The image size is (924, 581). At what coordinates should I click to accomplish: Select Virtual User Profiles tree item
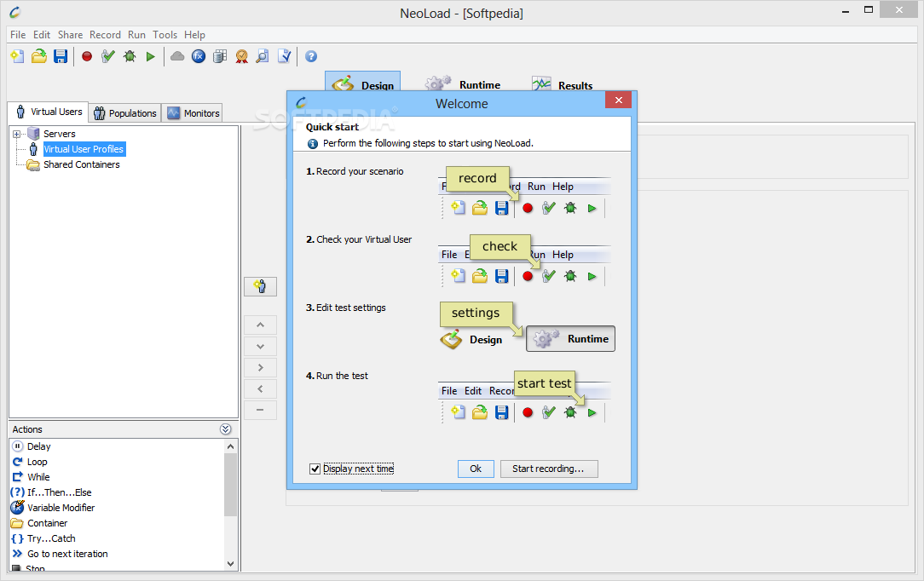pos(84,149)
